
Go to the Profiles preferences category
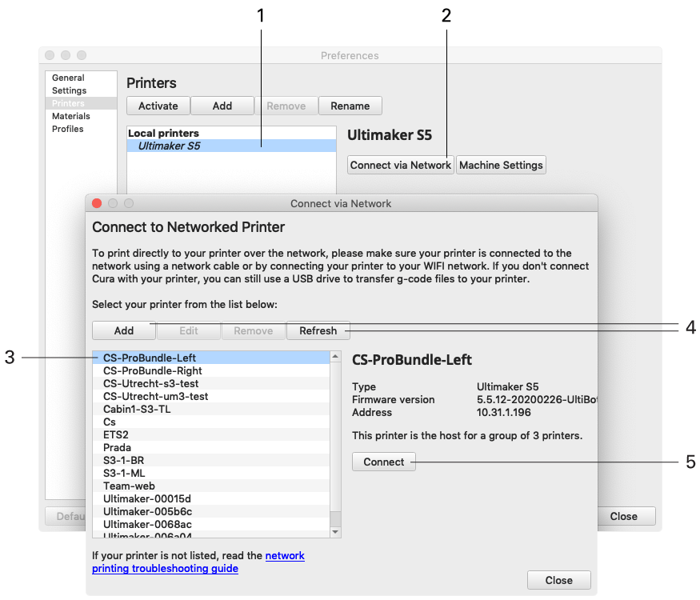tap(68, 129)
